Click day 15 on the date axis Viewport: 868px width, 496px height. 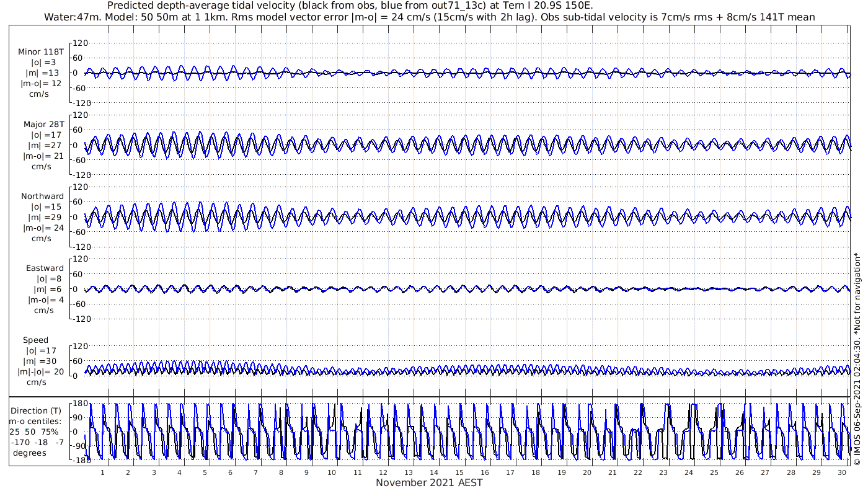(459, 472)
